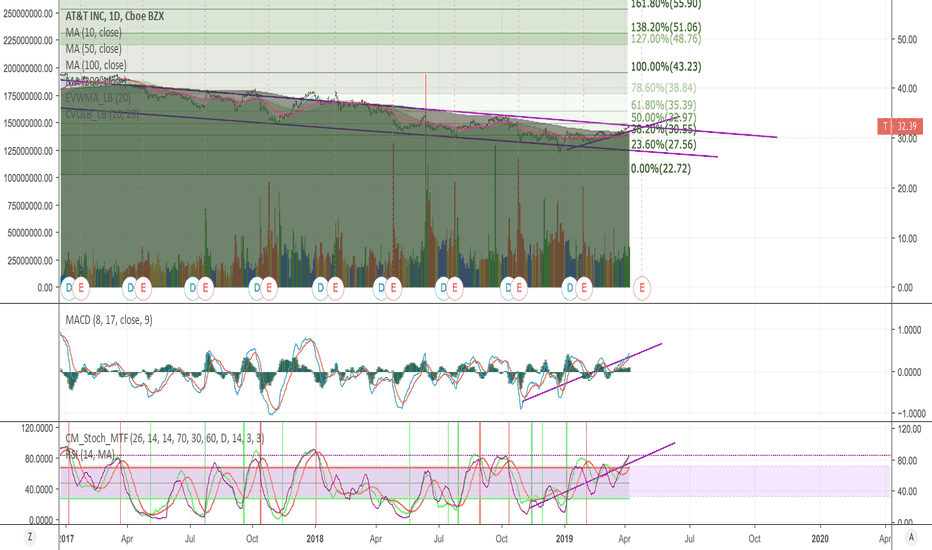This screenshot has height=550, width=932.
Task: Click the 50.00 value on price axis
Action: pyautogui.click(x=907, y=39)
